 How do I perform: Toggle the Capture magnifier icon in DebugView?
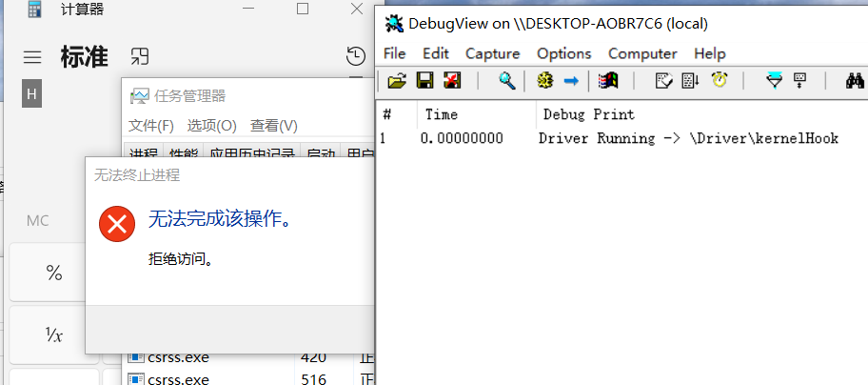[x=506, y=81]
